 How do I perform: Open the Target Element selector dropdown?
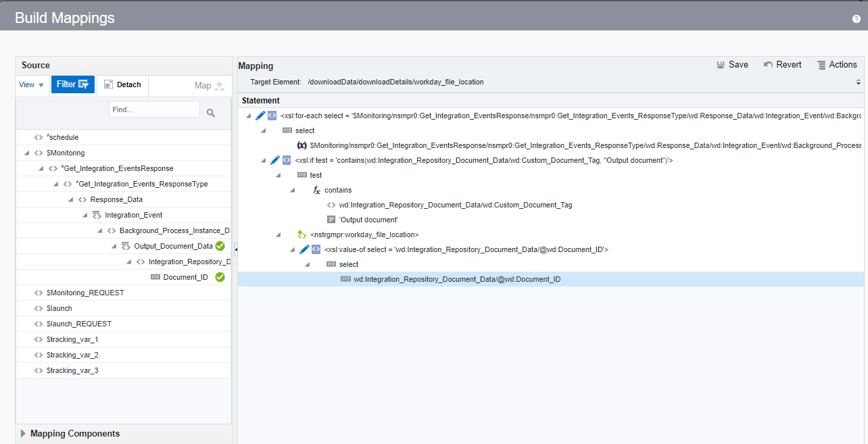pyautogui.click(x=858, y=81)
